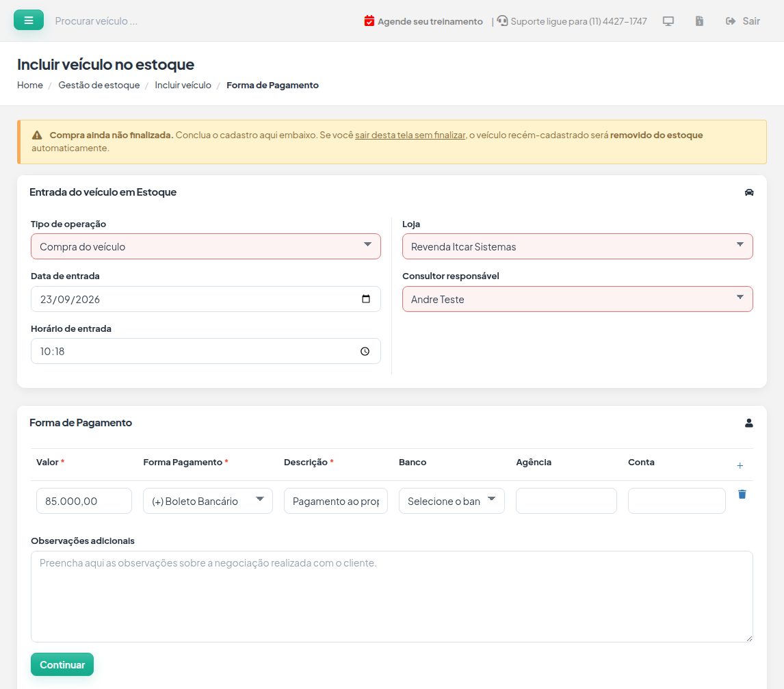
Task: Click the Valor field showing 85.000,00
Action: coord(84,501)
